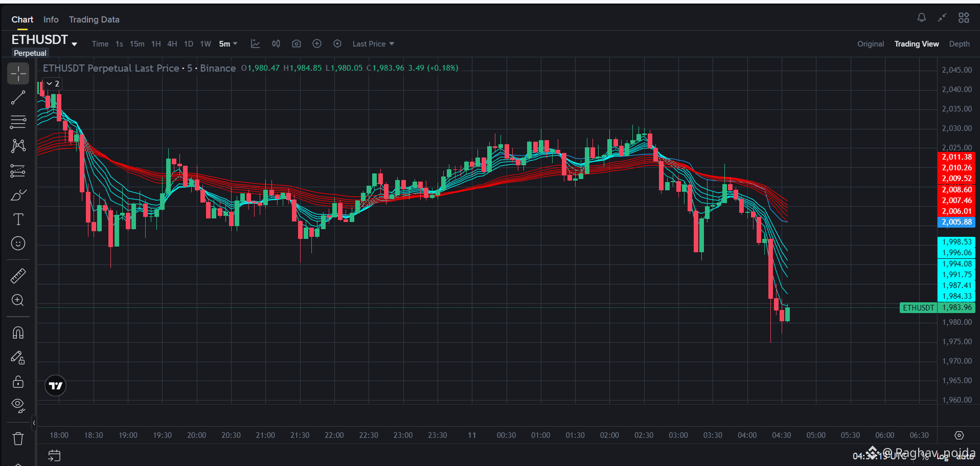Click the day 11 date marker
This screenshot has height=466, width=980.
472,435
